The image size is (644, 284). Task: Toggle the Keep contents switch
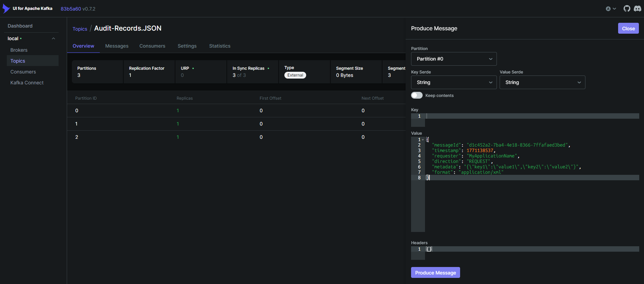[x=417, y=96]
